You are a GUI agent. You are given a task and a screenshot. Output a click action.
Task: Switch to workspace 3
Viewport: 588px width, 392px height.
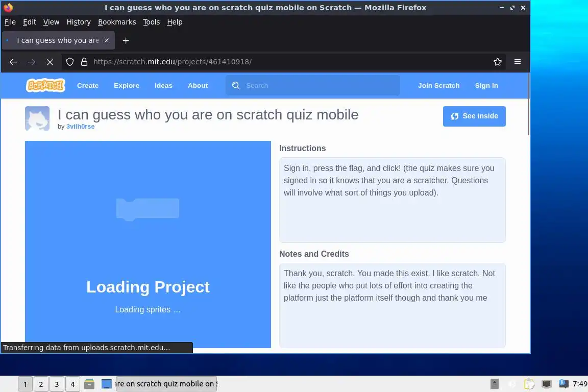pyautogui.click(x=57, y=384)
